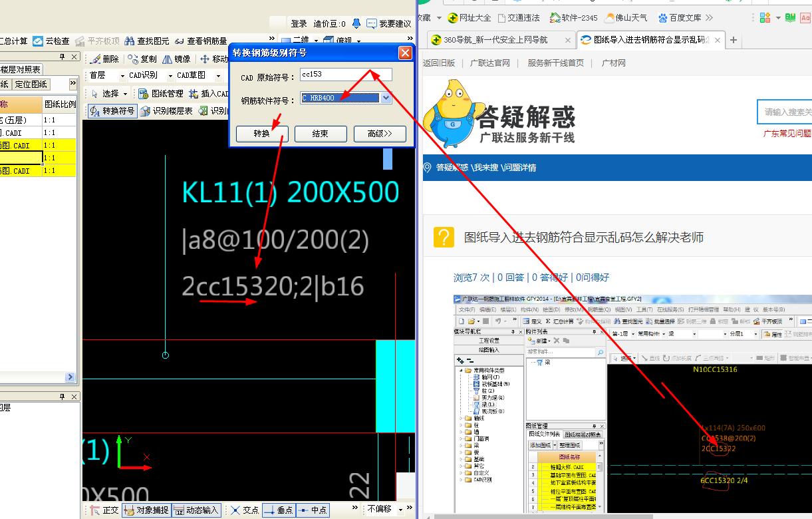Open 百度文库 bookmark
The image size is (812, 519).
[680, 18]
